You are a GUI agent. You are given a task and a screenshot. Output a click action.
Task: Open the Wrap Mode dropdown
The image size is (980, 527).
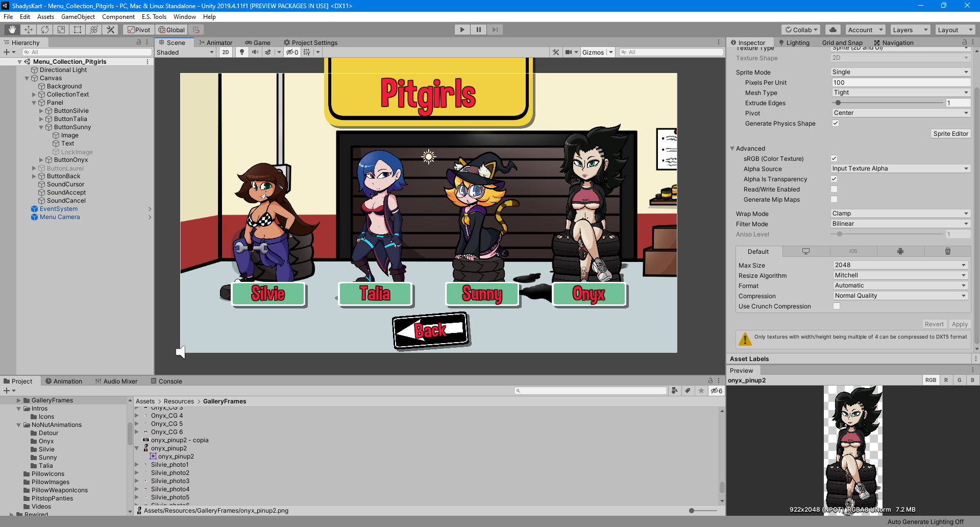pos(900,213)
